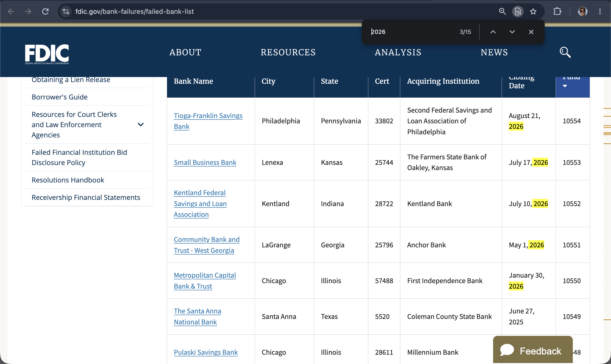Click the browser forward arrow
Image resolution: width=611 pixels, height=364 pixels.
(x=28, y=11)
